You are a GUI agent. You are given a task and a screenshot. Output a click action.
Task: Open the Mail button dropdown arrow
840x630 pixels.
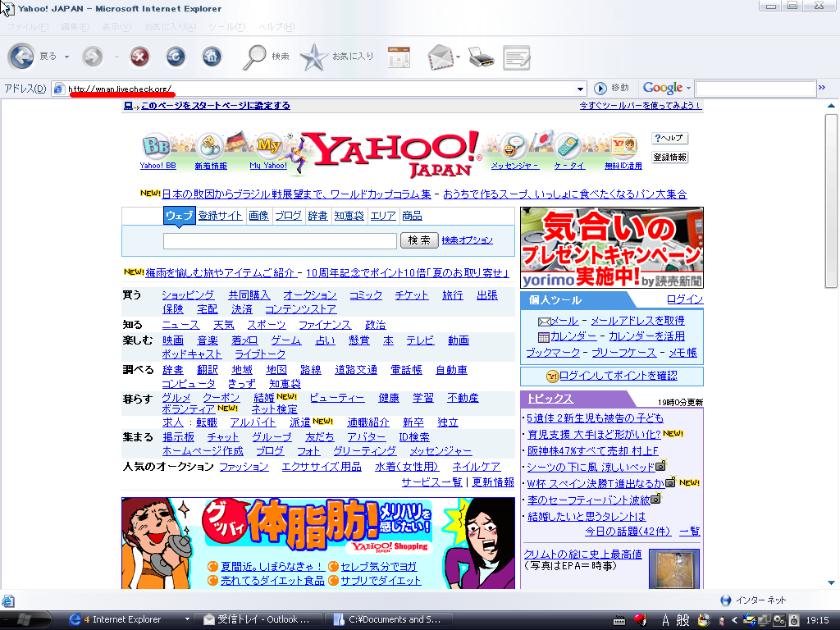click(458, 57)
